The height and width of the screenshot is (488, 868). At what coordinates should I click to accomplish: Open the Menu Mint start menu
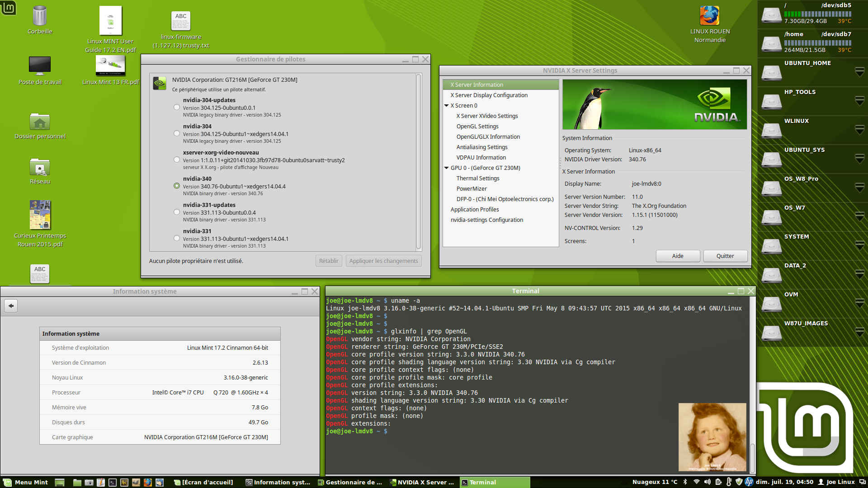tap(25, 482)
